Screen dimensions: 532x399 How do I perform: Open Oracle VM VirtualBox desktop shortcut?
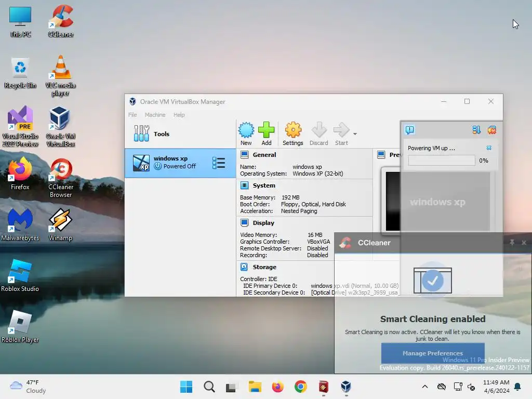61,127
